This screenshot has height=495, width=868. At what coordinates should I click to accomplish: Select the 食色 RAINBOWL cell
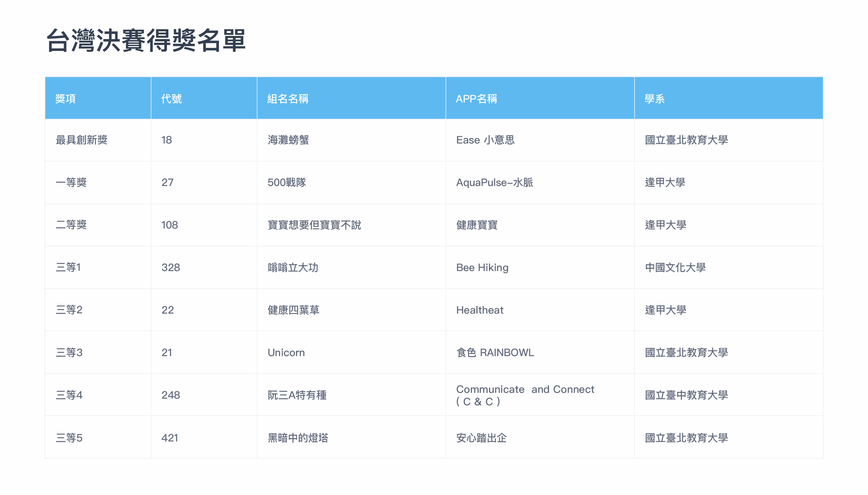click(495, 353)
